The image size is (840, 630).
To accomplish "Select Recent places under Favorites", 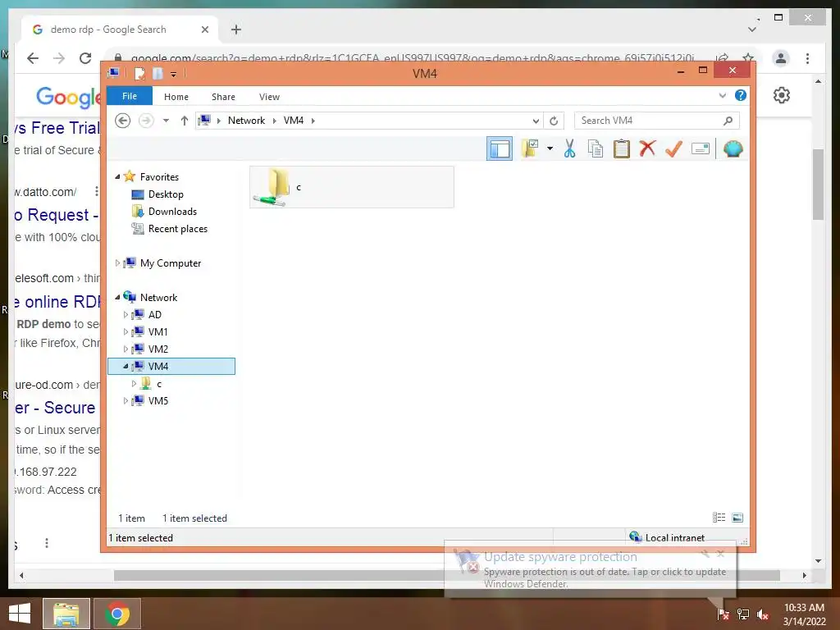I will pos(178,229).
